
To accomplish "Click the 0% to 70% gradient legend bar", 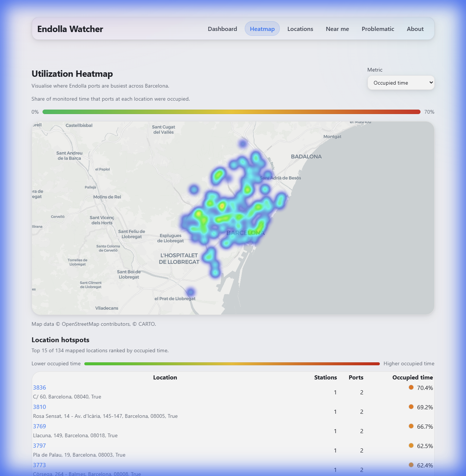I will (x=231, y=112).
